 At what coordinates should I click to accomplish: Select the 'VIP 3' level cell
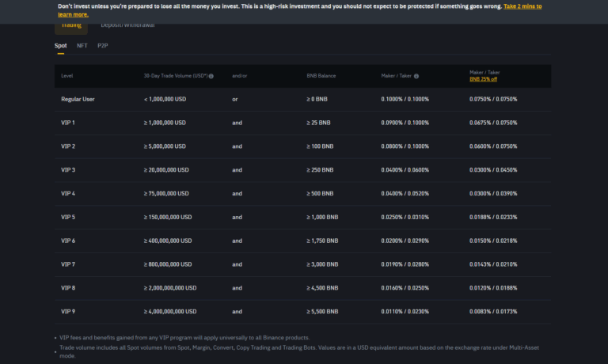pos(68,170)
